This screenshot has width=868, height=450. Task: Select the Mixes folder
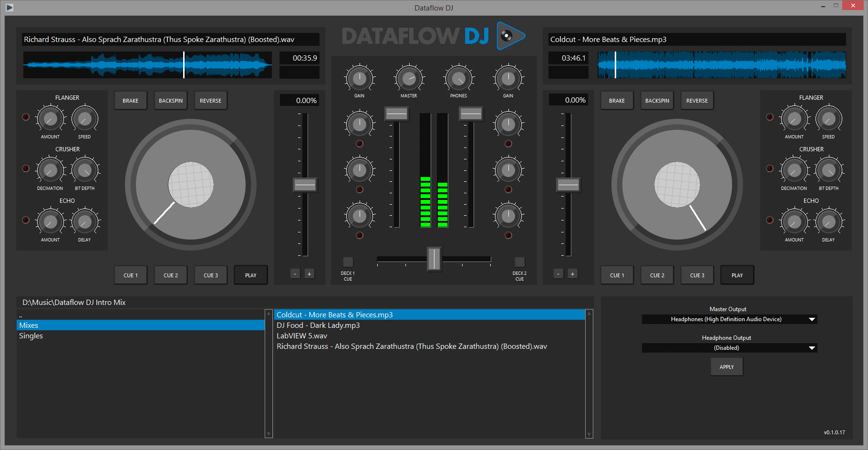point(141,325)
